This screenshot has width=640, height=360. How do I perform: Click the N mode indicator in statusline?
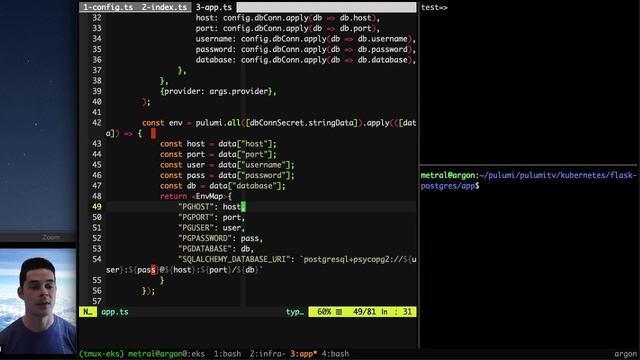pos(88,312)
